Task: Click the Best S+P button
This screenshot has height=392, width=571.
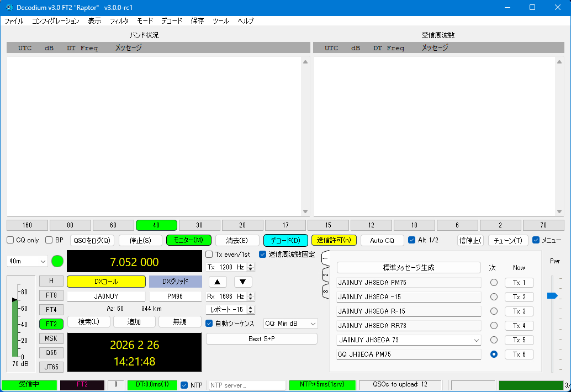Action: pos(262,338)
